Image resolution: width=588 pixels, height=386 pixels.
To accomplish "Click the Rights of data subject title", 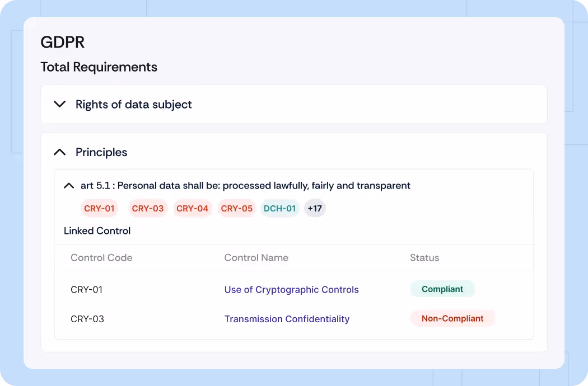I will pos(134,104).
